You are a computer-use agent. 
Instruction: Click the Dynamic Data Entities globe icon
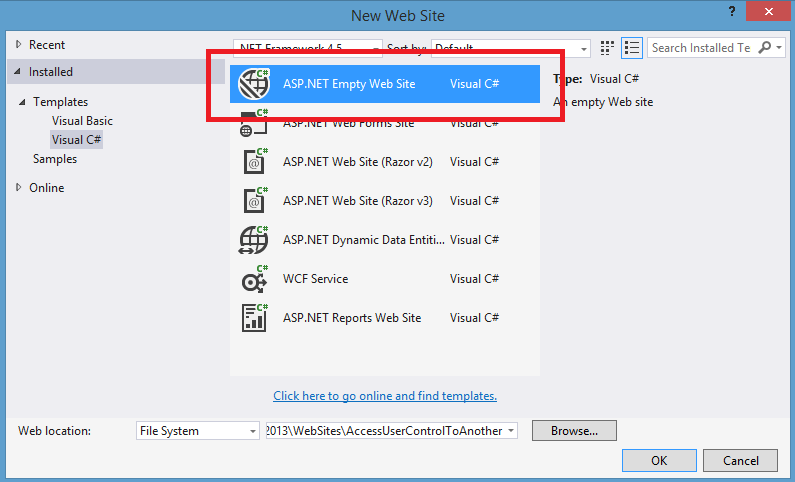(254, 240)
